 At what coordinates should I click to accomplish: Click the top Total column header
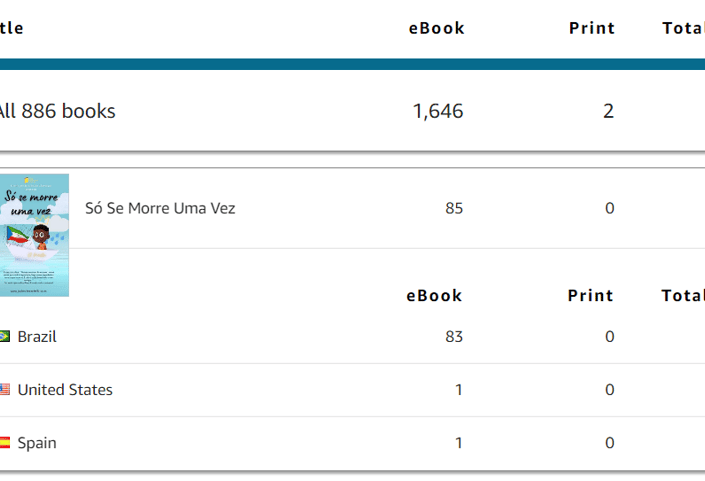(x=683, y=28)
